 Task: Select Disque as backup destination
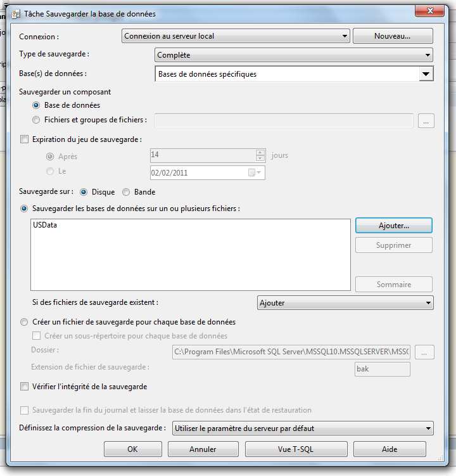pos(84,192)
